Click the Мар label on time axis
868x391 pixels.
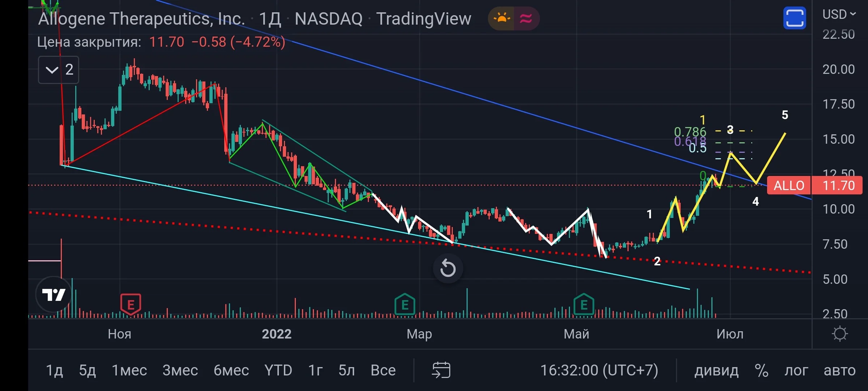(x=419, y=334)
